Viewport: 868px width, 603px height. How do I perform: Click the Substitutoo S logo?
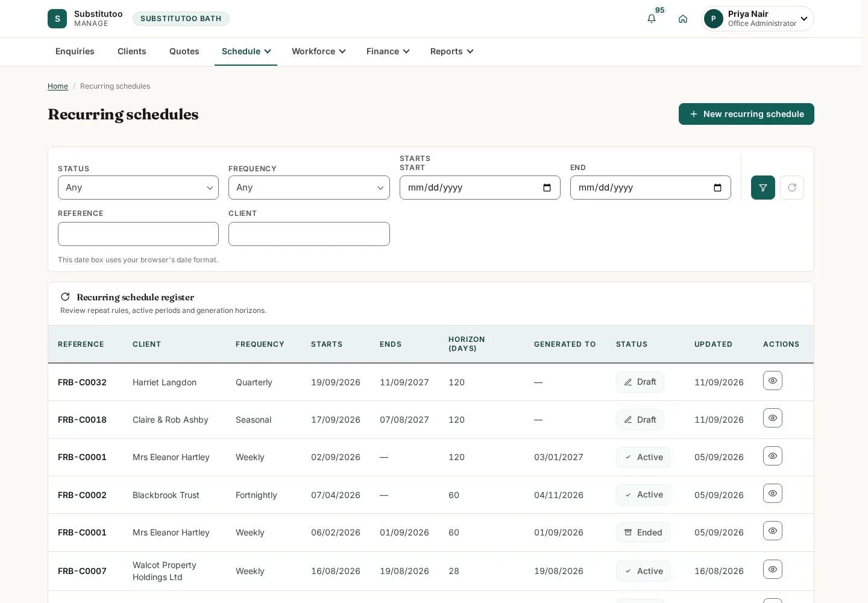(x=57, y=19)
